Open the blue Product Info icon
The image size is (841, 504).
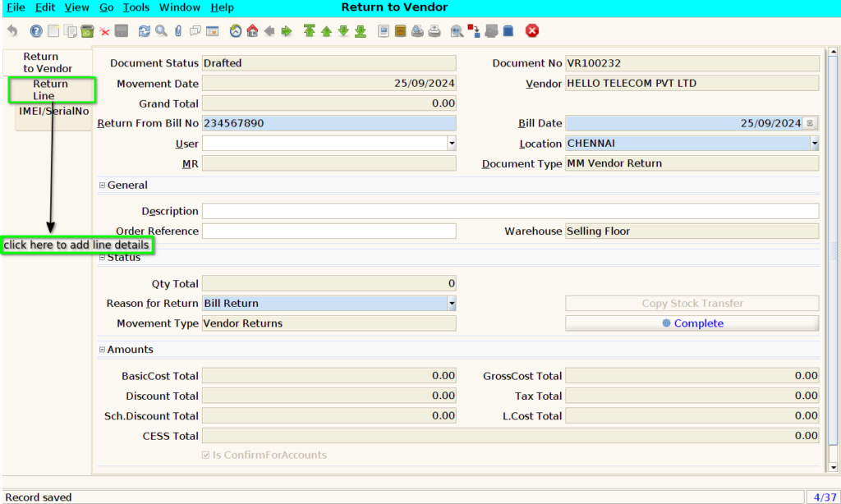point(508,31)
